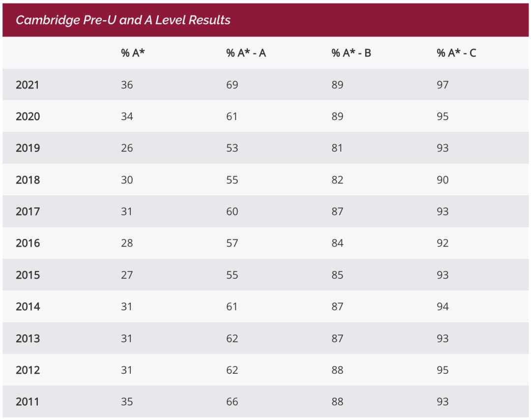The image size is (531, 420).
Task: Select the 2016 row label
Action: pyautogui.click(x=28, y=243)
